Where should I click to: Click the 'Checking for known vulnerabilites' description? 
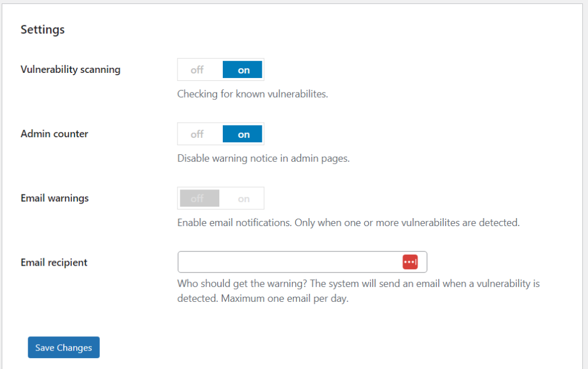point(253,94)
